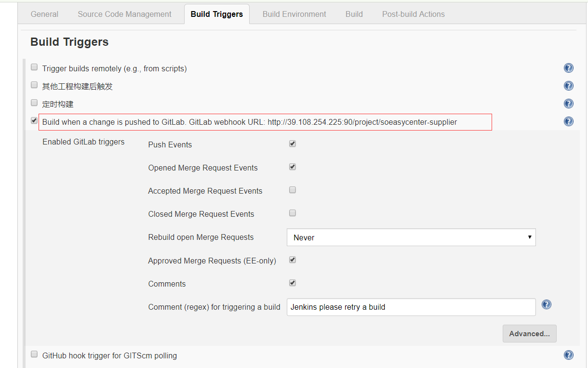Enable GitHub hook trigger for GITScm polling

[34, 354]
